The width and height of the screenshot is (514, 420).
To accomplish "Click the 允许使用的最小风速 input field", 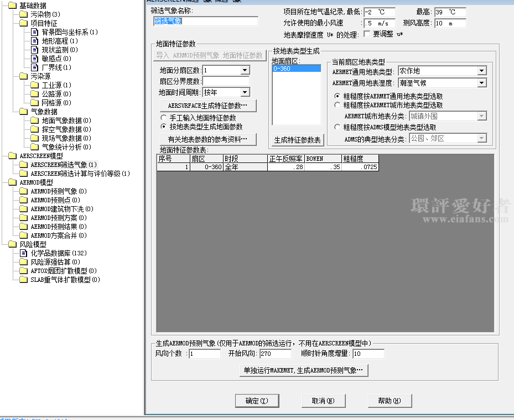I will click(x=380, y=23).
